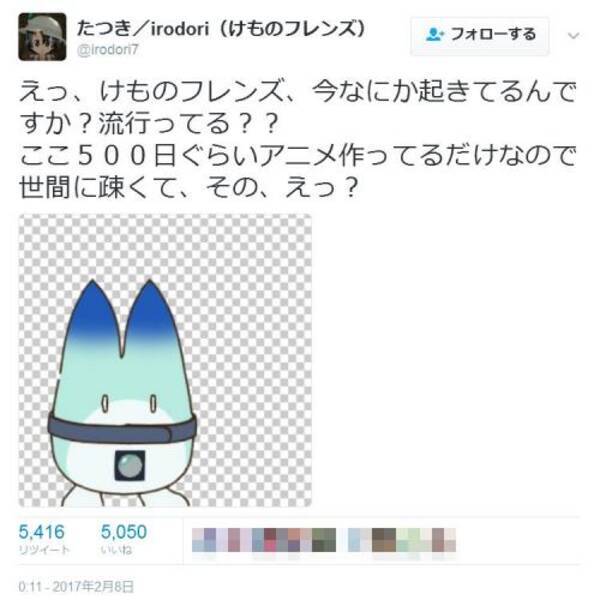
Task: Open the display name たつき／irodori
Action: [221, 28]
